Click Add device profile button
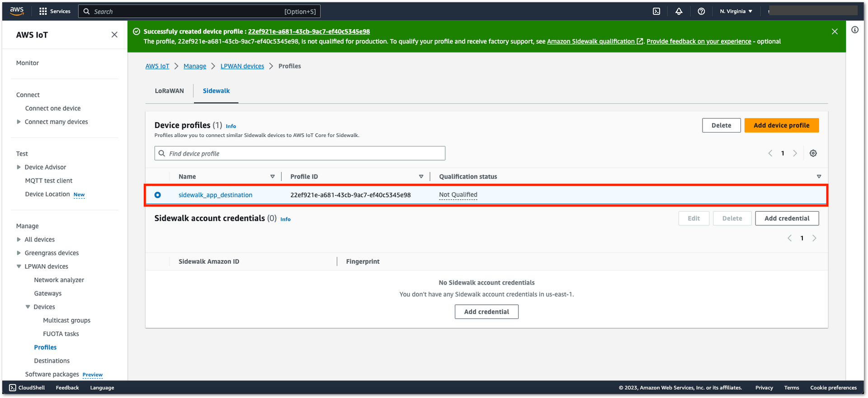This screenshot has width=868, height=398. pos(782,125)
